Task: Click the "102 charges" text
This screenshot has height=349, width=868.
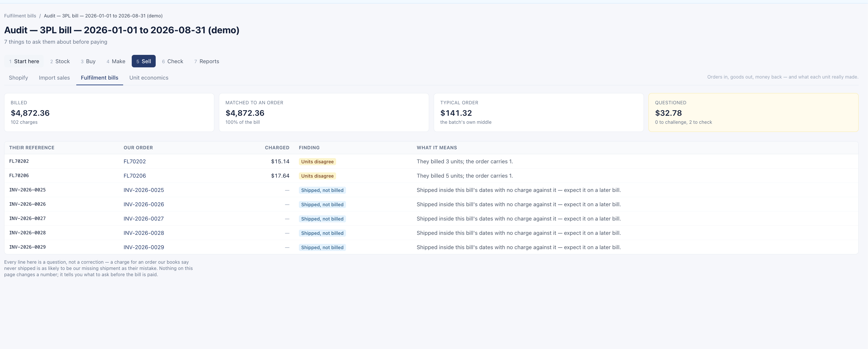Action: [24, 122]
